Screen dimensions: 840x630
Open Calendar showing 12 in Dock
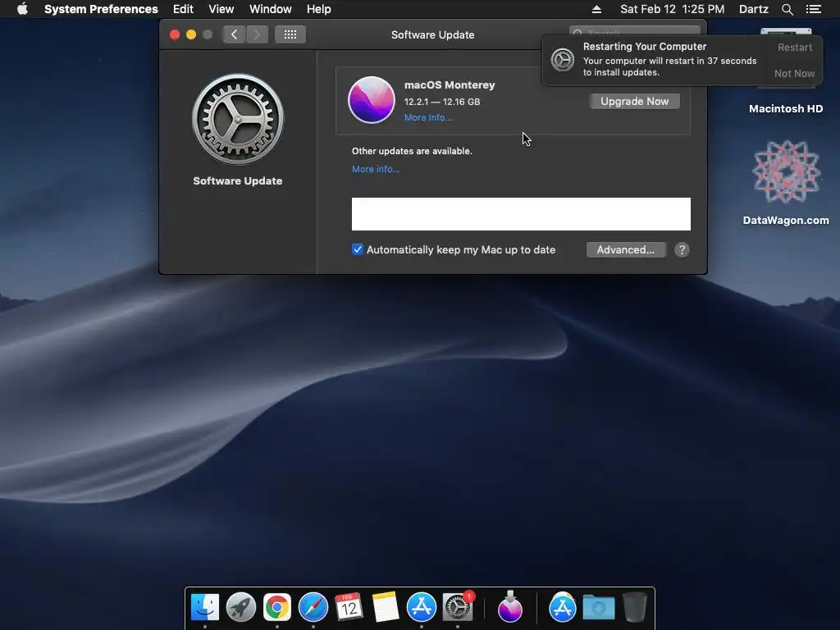[349, 608]
